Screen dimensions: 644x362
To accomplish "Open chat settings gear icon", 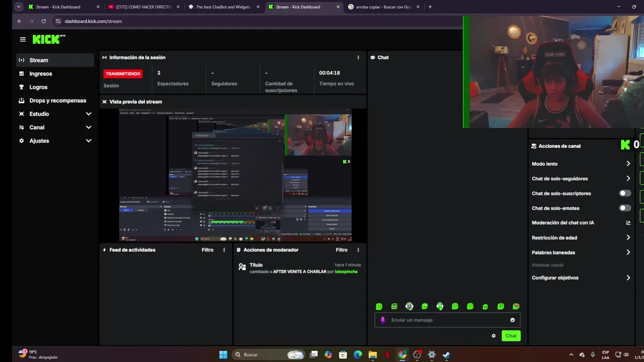I will (x=494, y=336).
